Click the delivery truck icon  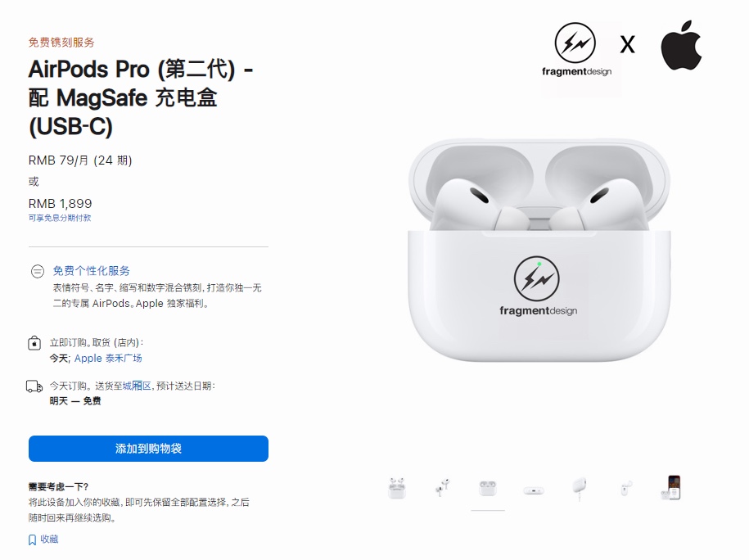pos(34,386)
